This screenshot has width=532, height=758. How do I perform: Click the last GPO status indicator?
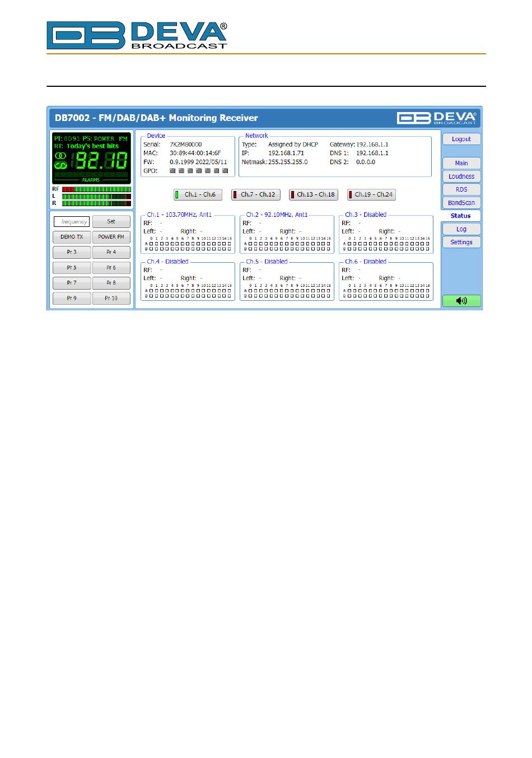[225, 170]
